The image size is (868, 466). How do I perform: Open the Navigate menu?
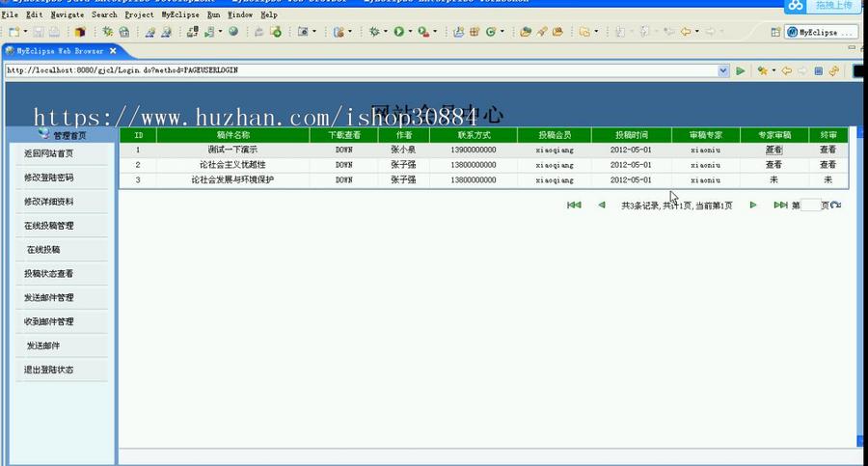(x=67, y=15)
